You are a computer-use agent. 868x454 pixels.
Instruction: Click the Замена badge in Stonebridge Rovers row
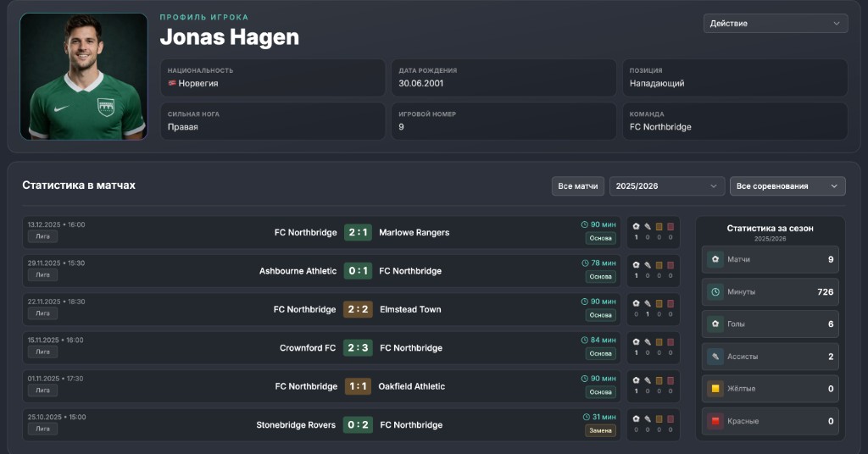[600, 430]
